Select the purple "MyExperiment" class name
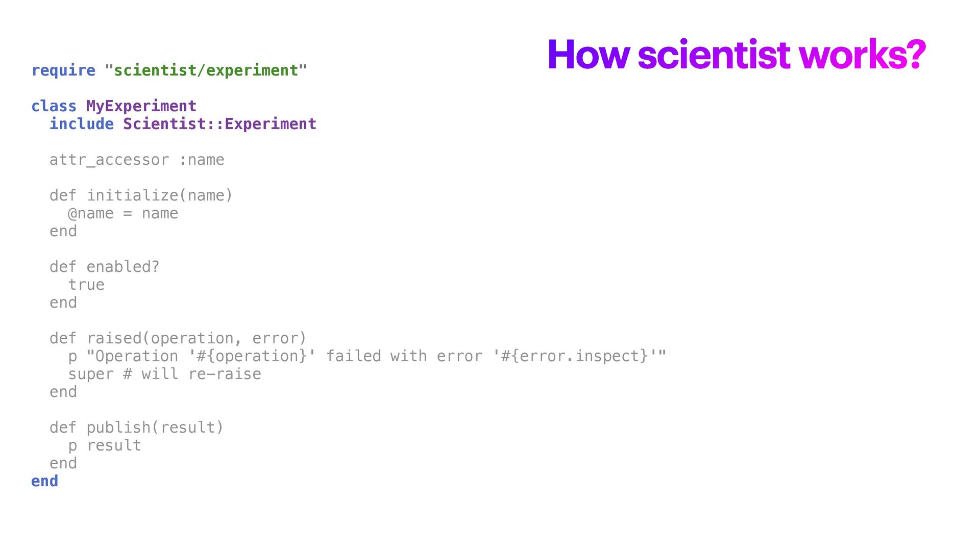Image resolution: width=980 pixels, height=551 pixels. click(x=141, y=106)
